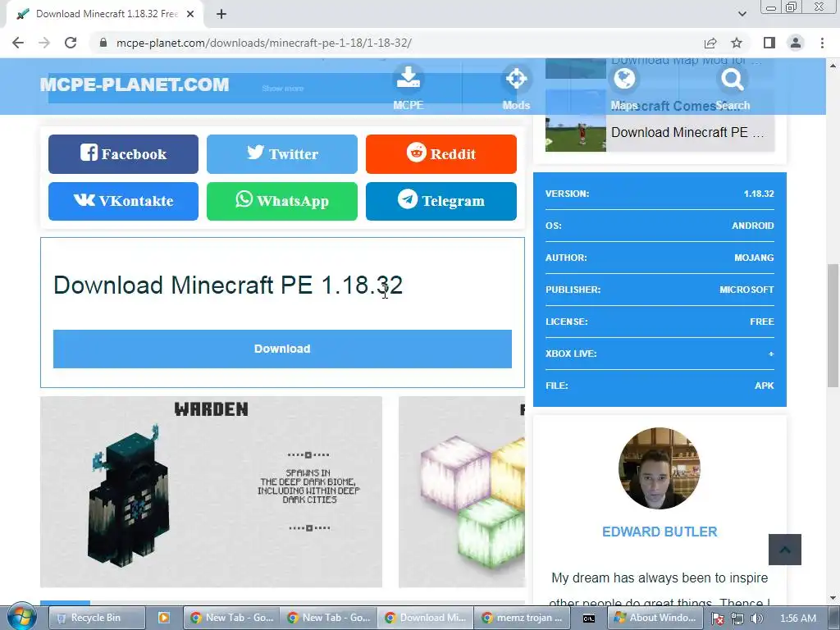Open Chrome three-dot menu

point(822,43)
